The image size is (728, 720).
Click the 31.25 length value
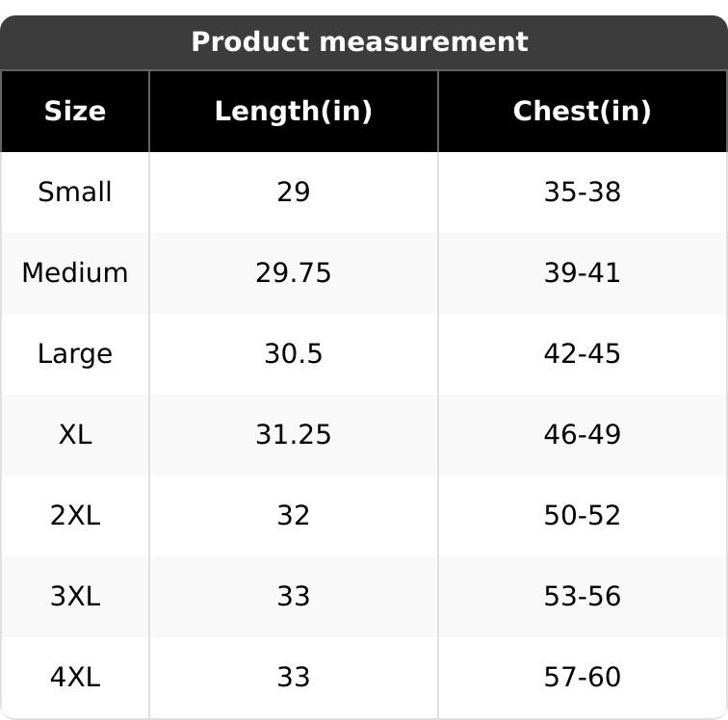293,435
